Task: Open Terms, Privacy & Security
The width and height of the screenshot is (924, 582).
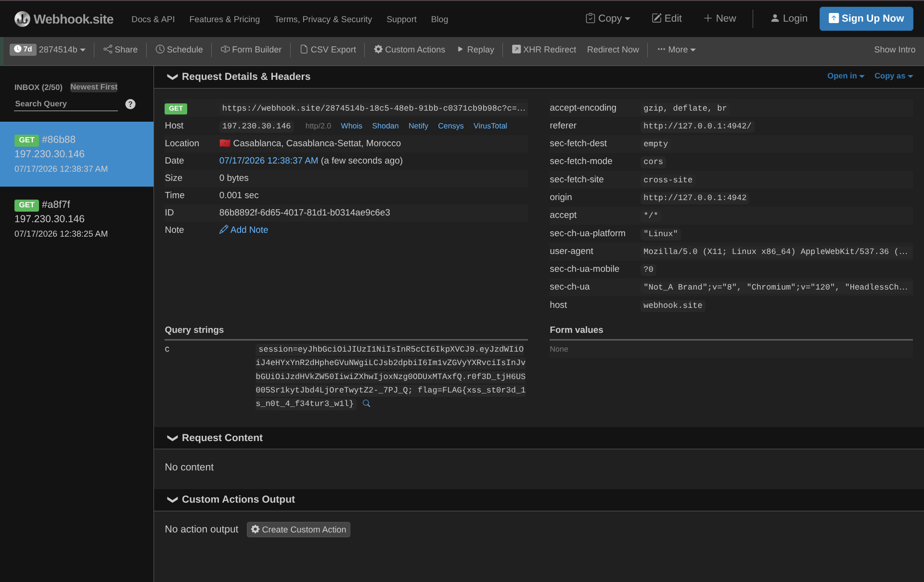Action: coord(323,19)
